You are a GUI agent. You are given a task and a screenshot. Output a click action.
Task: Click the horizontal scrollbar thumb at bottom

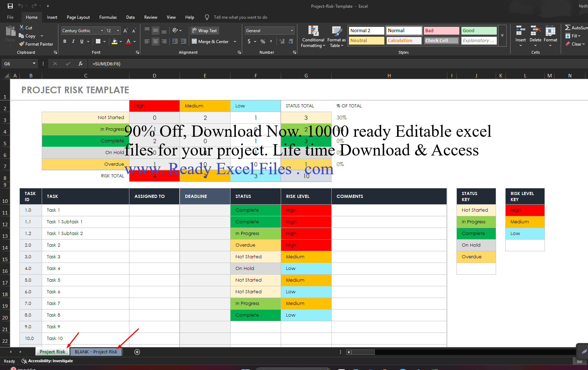363,352
